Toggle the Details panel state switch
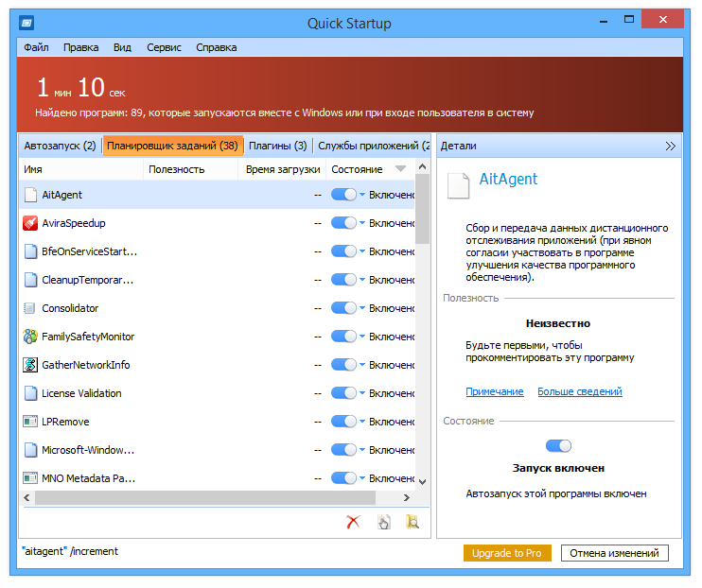Viewport: 702px width, 588px height. [x=558, y=445]
